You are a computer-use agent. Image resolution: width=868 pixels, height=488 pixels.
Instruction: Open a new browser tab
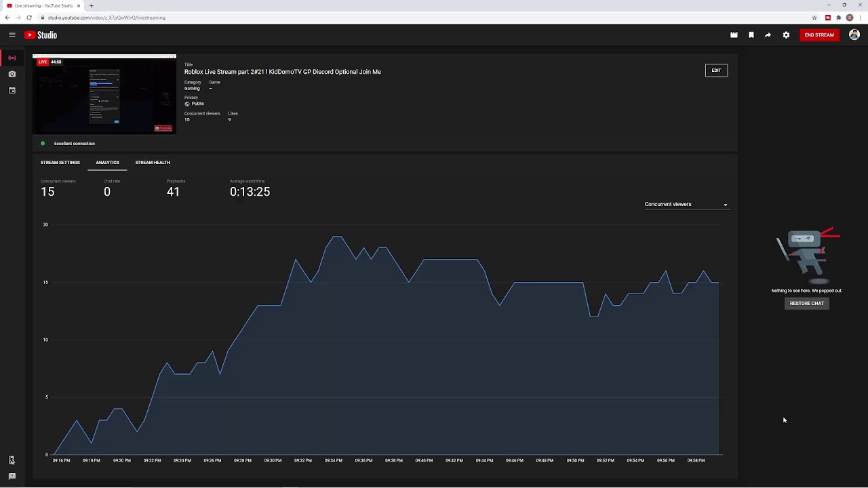92,5
